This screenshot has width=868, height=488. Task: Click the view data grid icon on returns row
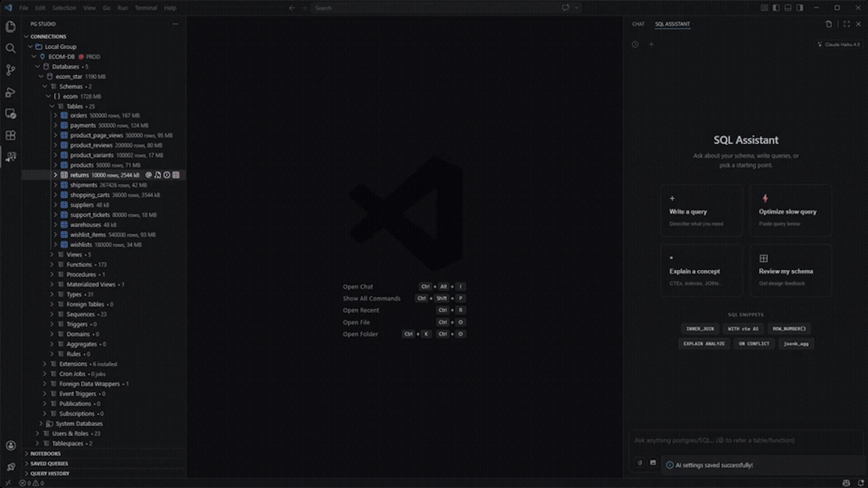176,175
